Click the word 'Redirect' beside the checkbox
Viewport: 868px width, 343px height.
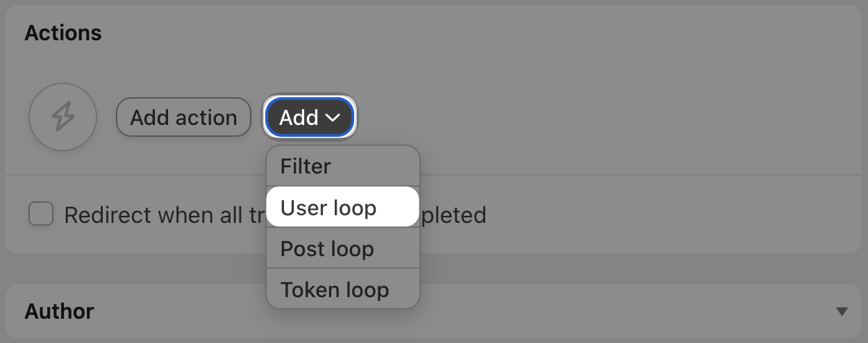[x=108, y=215]
